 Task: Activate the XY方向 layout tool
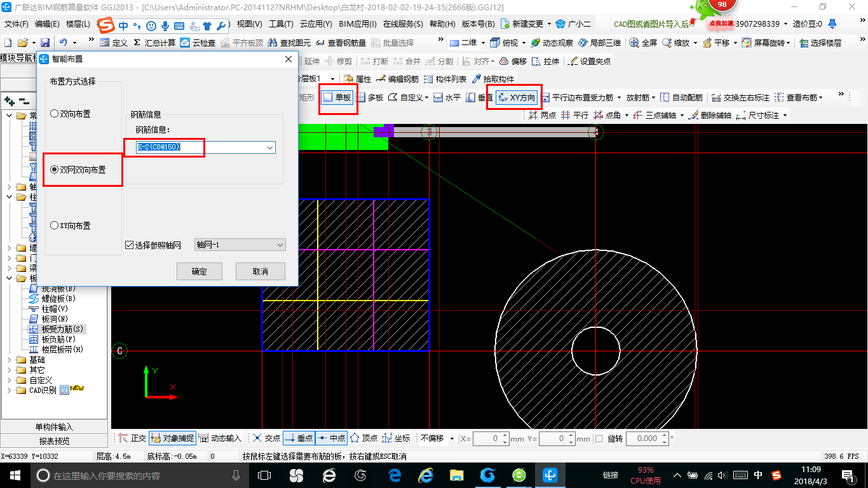coord(517,98)
